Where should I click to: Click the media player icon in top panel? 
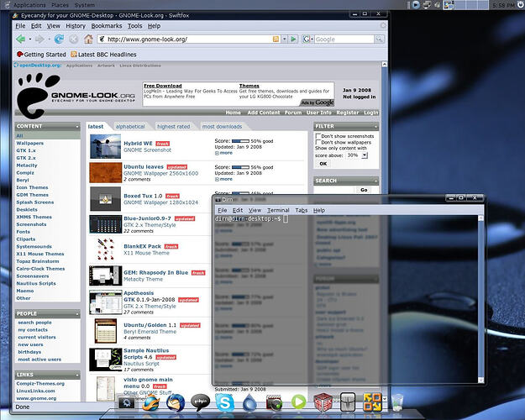416,5
